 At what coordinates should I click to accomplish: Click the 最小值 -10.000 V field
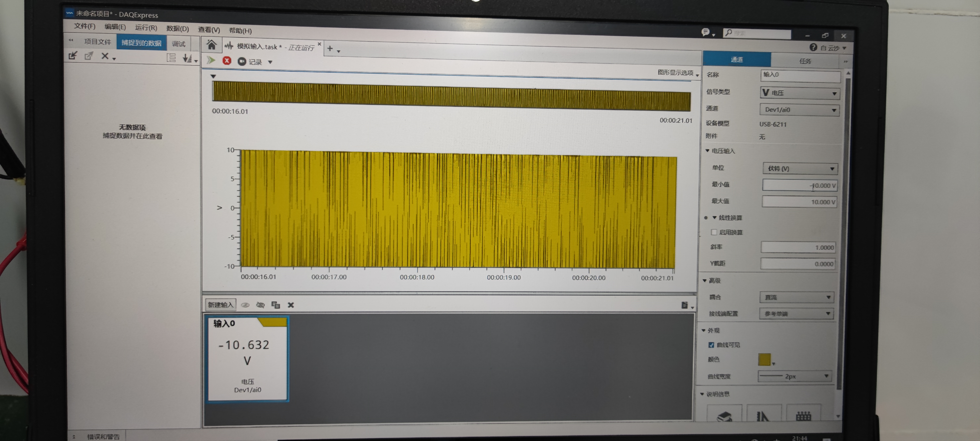coord(800,185)
